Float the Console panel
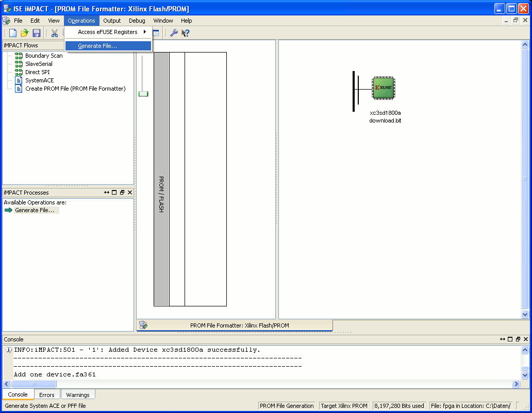Screen dimensions: 532x413 coord(518,339)
